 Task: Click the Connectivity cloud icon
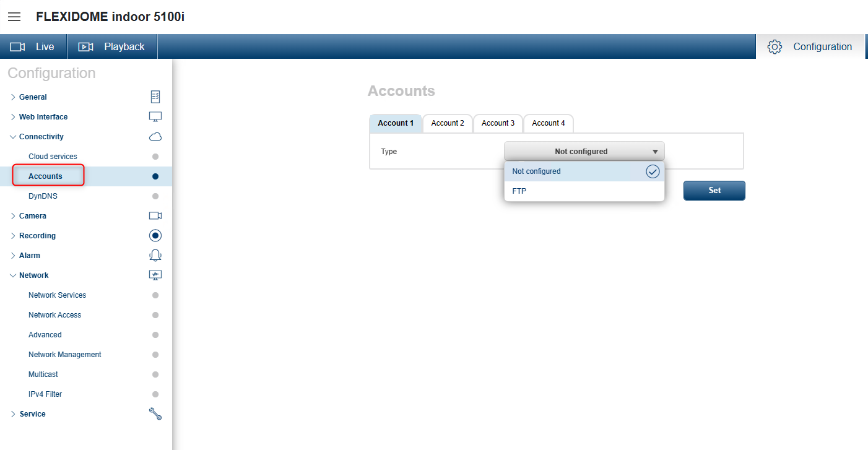[155, 137]
